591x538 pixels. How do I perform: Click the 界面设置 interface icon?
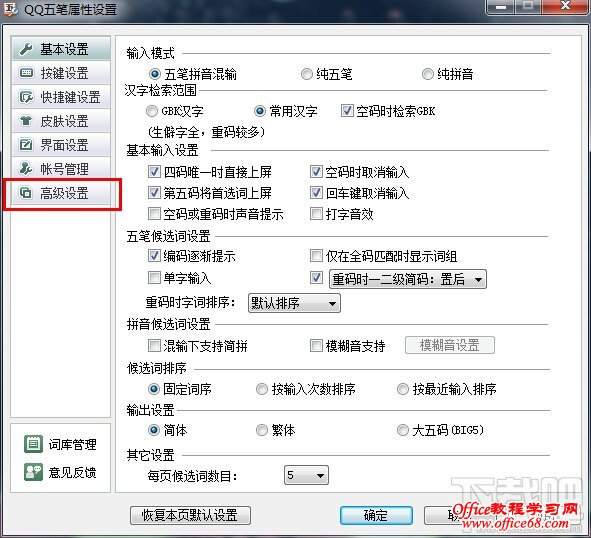(26, 145)
